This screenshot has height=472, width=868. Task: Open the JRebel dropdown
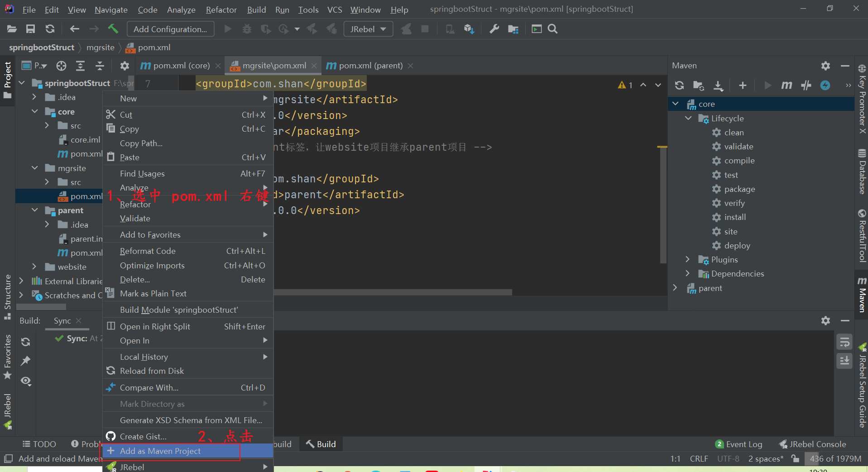(368, 29)
